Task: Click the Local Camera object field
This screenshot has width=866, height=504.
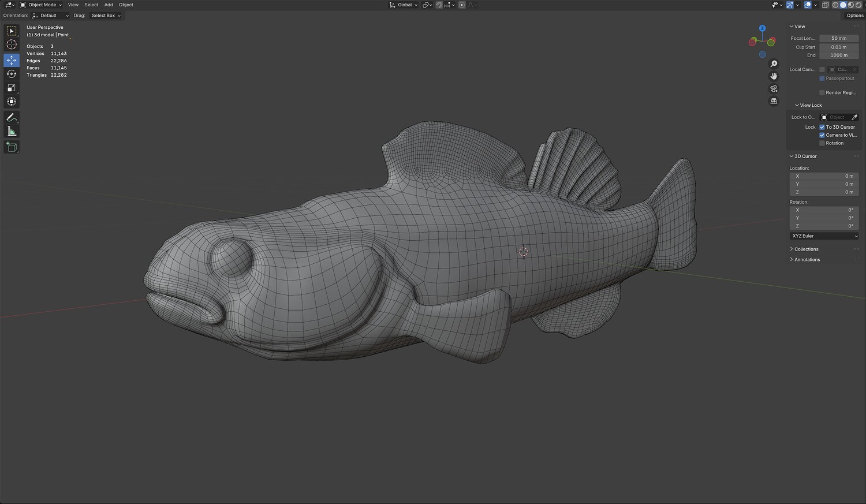Action: pos(843,69)
